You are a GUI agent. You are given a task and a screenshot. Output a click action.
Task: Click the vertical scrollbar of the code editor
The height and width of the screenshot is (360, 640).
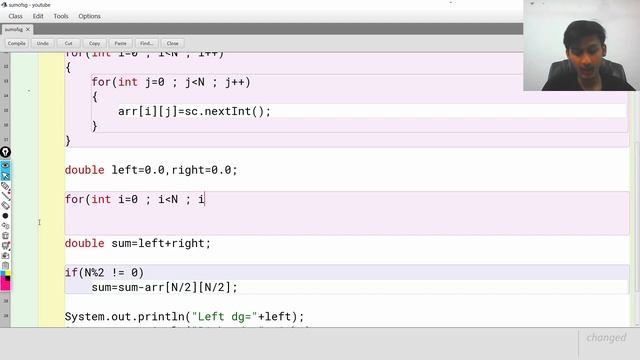(x=637, y=216)
